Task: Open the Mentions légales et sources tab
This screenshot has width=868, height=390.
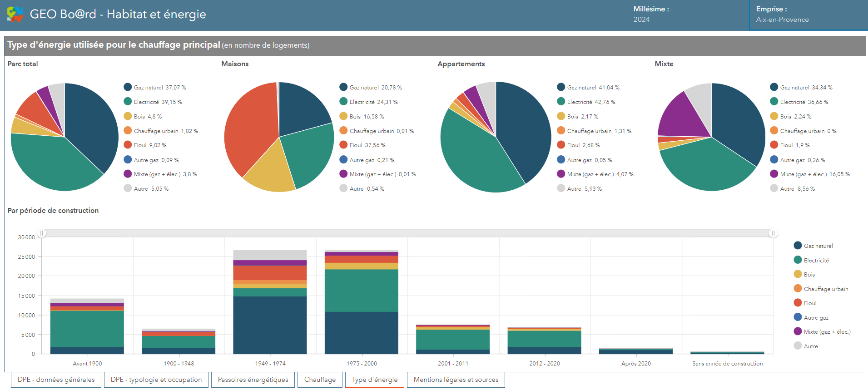Action: coord(456,380)
